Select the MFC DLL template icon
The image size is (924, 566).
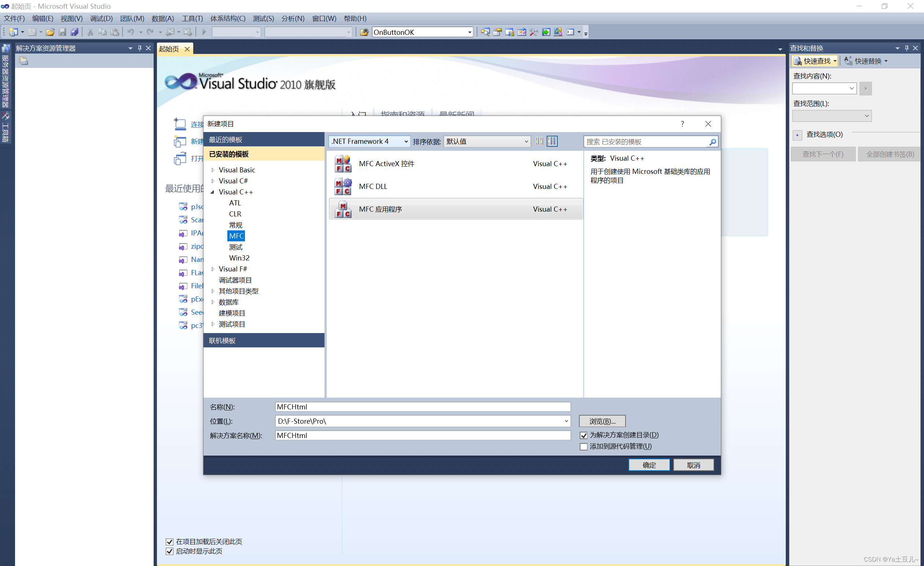[x=343, y=186]
